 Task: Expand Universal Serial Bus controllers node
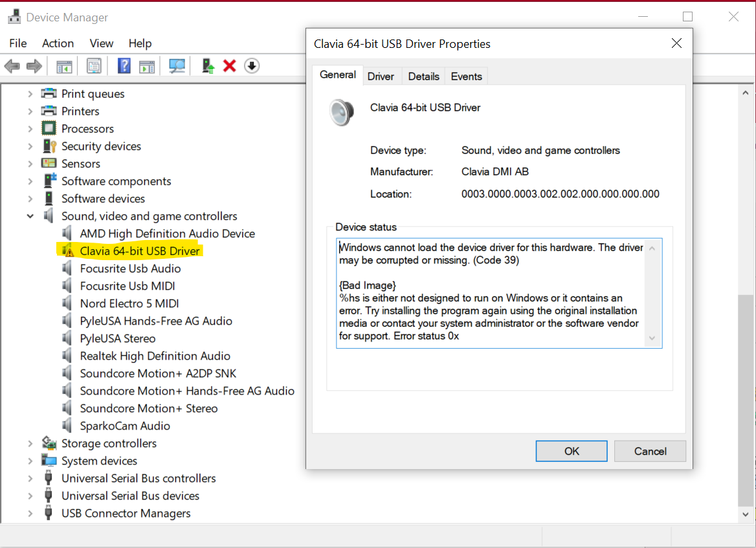click(x=30, y=478)
